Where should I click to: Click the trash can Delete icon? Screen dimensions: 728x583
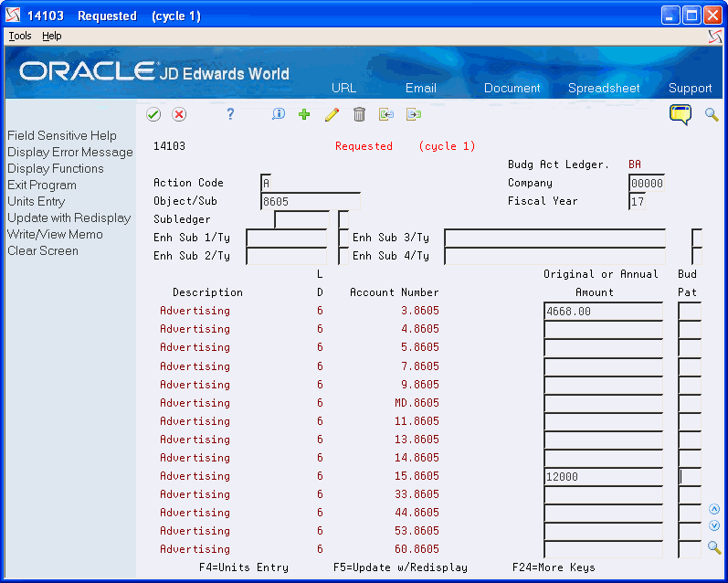pyautogui.click(x=359, y=114)
